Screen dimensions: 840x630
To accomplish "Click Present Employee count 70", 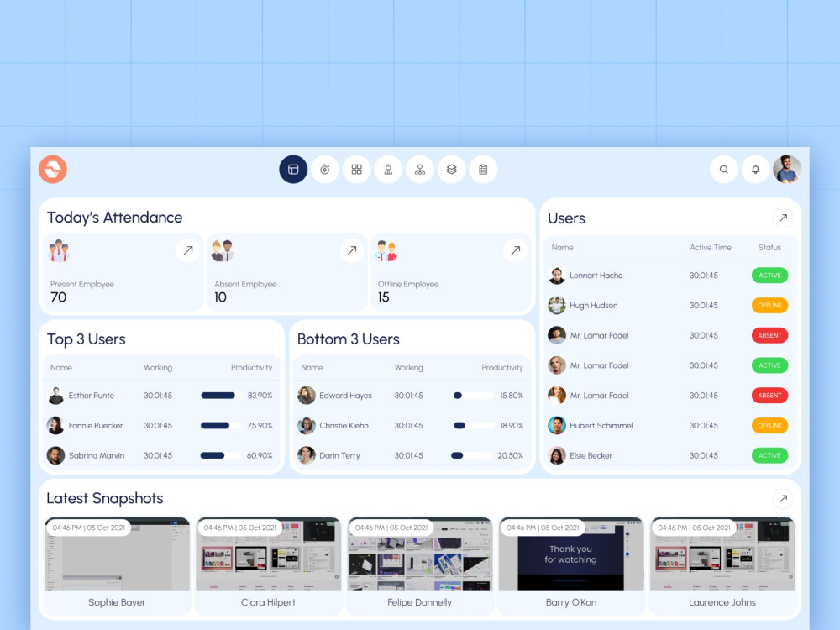I will pyautogui.click(x=59, y=297).
